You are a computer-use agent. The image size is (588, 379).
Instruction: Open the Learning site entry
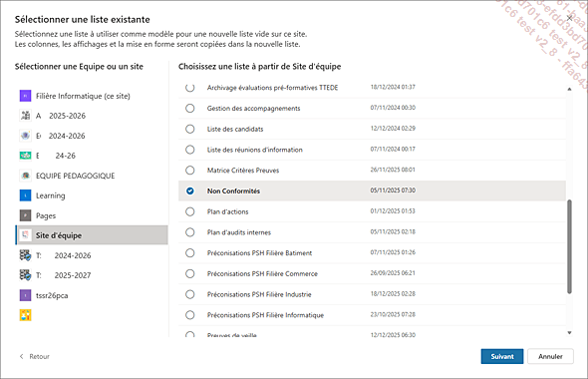92,195
